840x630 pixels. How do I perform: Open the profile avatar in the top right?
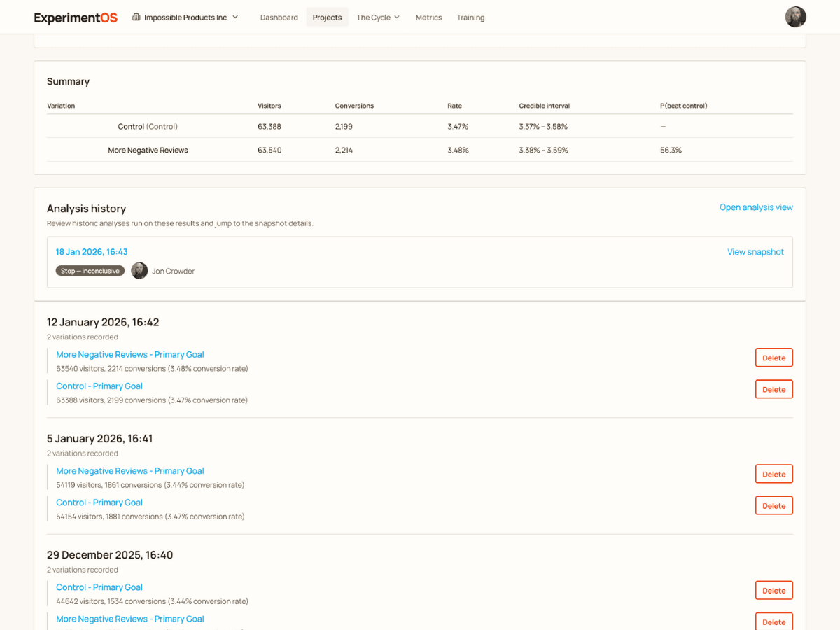[796, 17]
